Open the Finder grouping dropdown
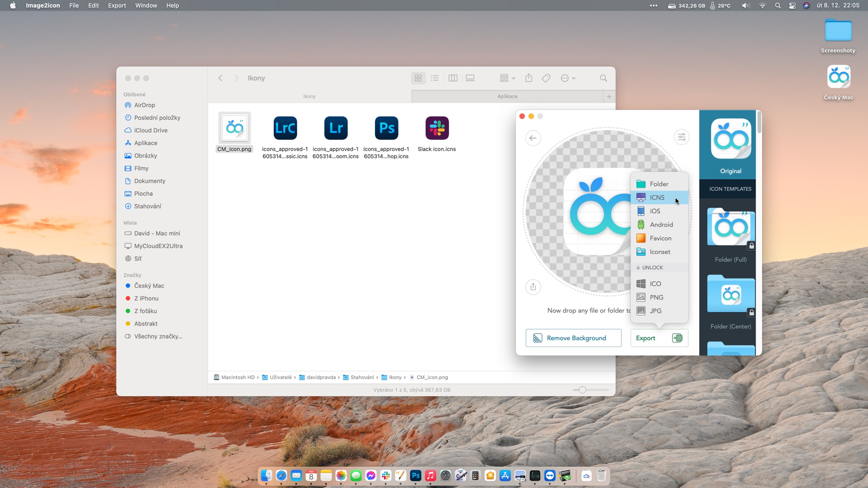Screen dimensions: 868x488 point(507,78)
